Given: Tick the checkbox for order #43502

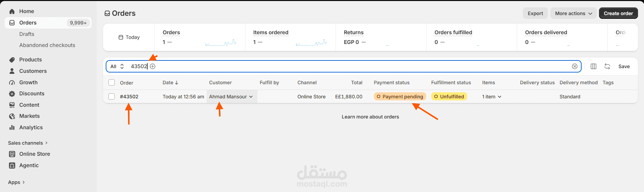Looking at the screenshot, I should [112, 97].
